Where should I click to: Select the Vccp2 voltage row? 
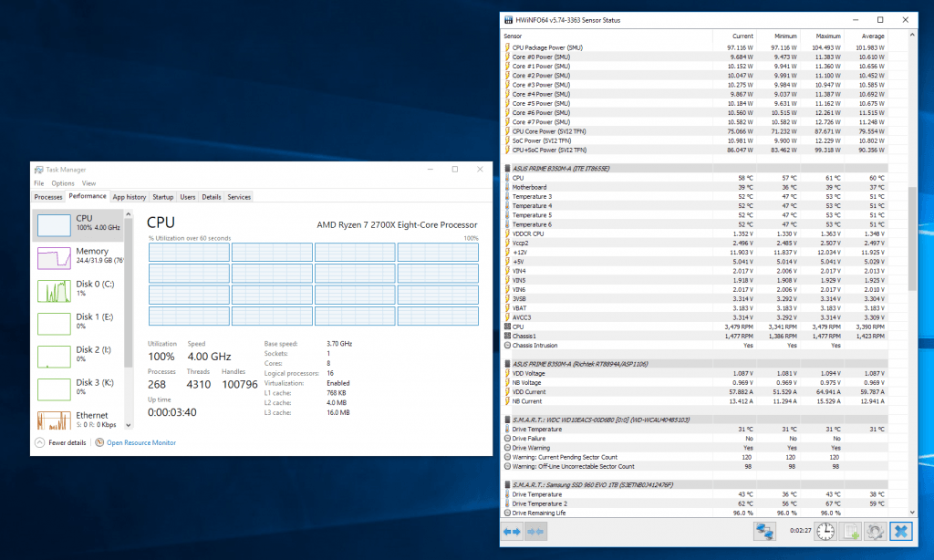[x=696, y=244]
